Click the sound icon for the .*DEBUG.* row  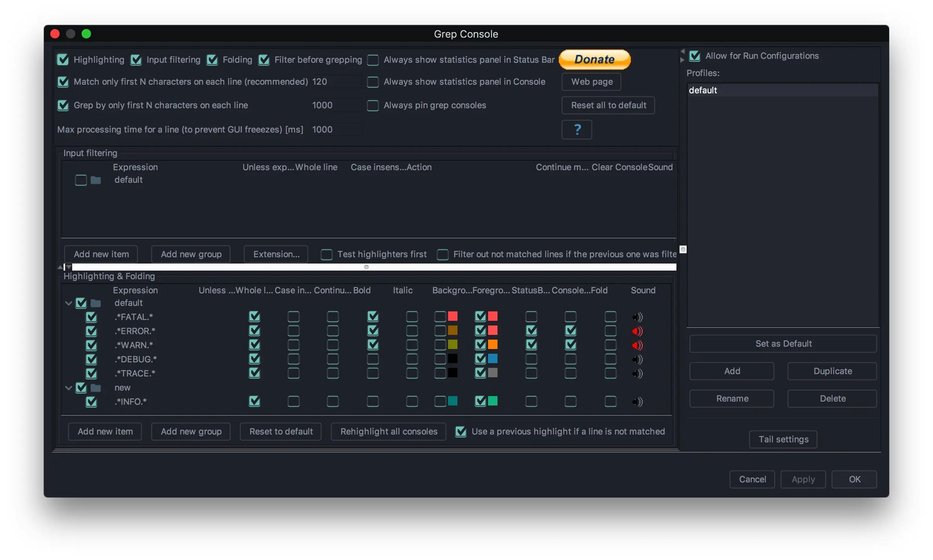click(637, 360)
